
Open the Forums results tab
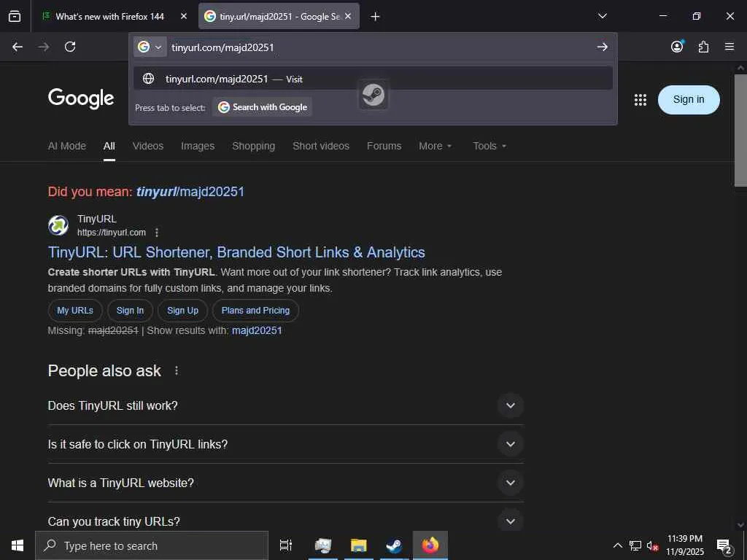384,146
